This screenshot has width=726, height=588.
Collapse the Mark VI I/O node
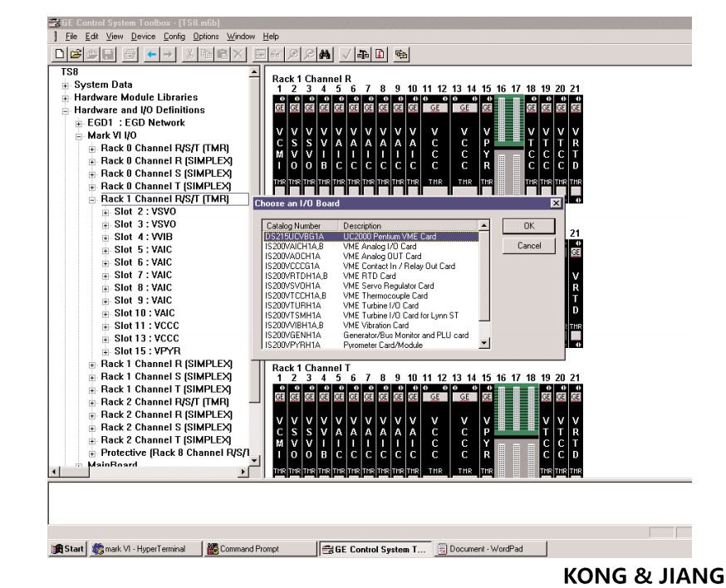click(79, 136)
